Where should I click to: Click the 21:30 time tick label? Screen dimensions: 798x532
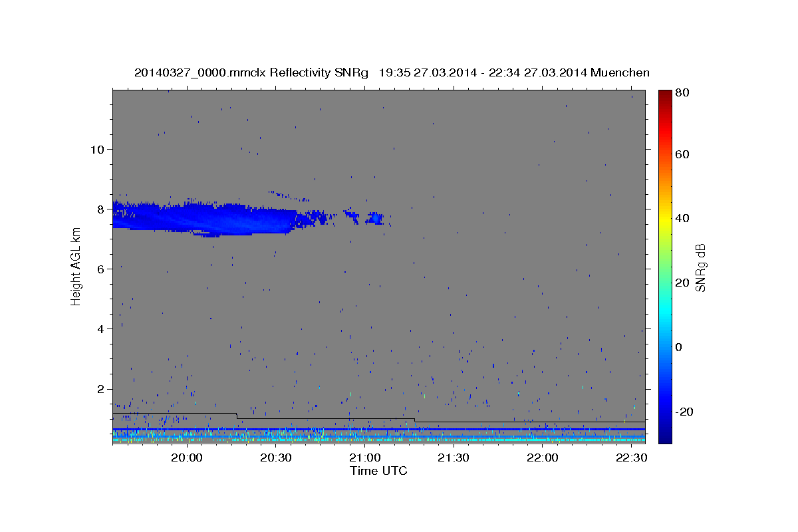tap(454, 458)
